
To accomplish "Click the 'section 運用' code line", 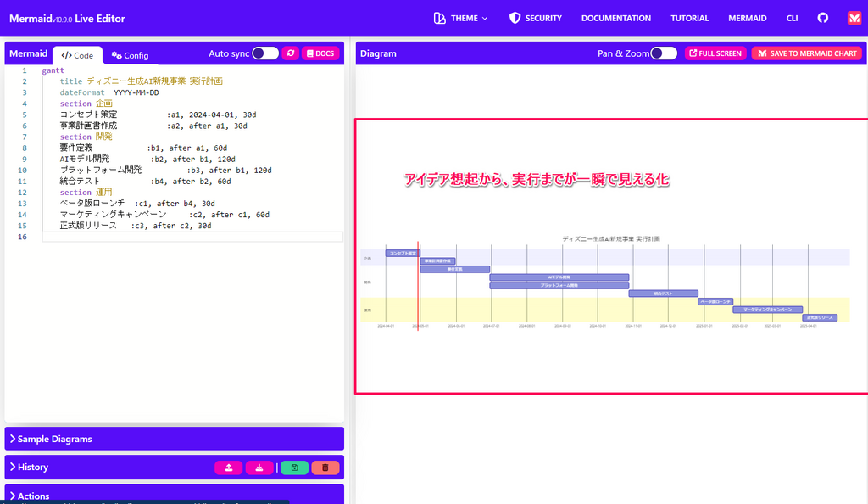I will tap(86, 193).
